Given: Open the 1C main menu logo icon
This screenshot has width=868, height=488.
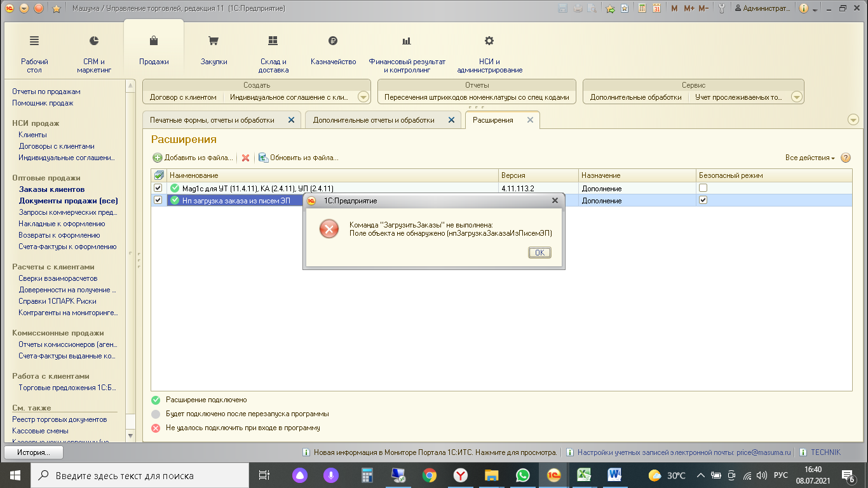Looking at the screenshot, I should [10, 8].
